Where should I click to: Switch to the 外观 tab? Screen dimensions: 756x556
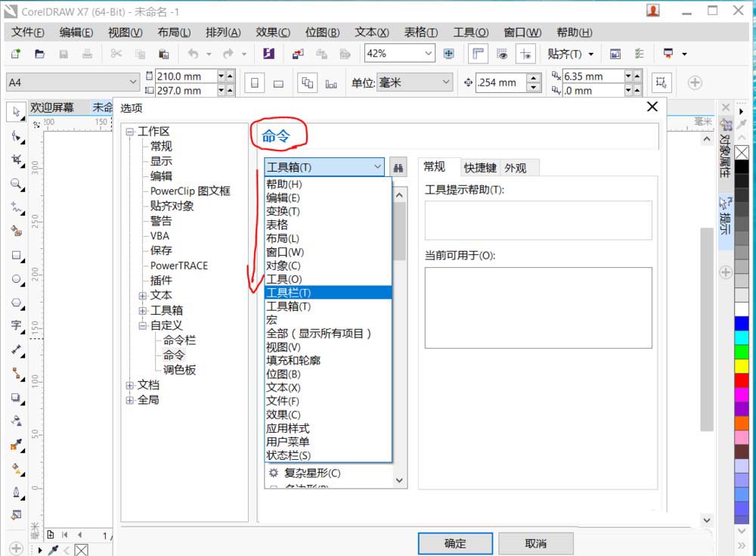pos(516,167)
